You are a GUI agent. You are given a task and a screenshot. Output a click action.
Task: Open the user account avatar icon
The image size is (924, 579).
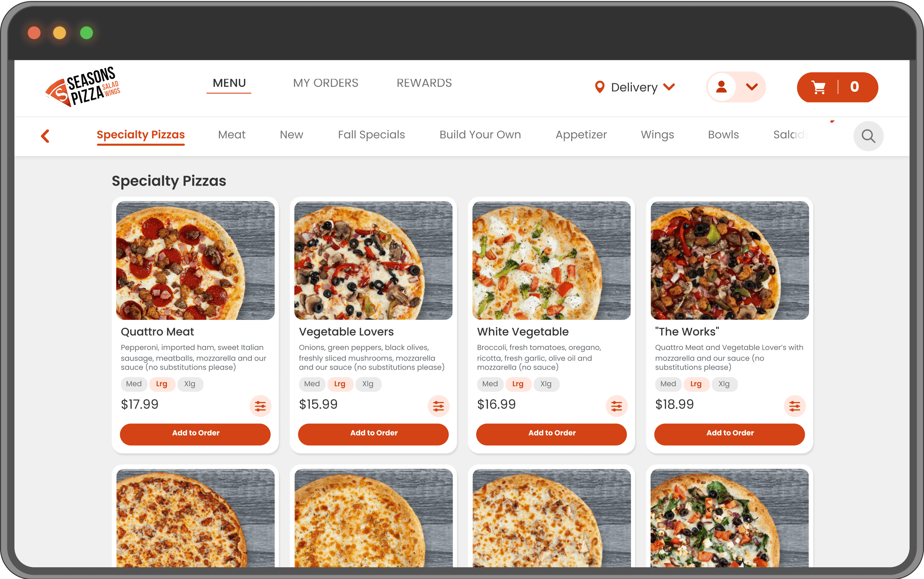pos(722,87)
